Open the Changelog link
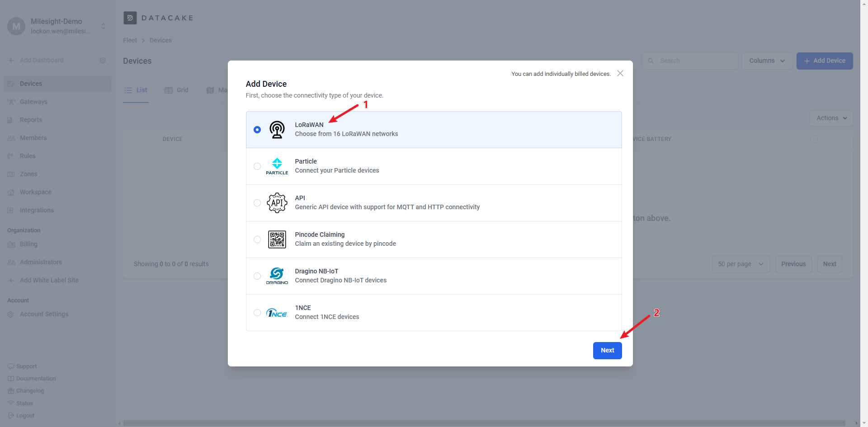 (x=26, y=391)
